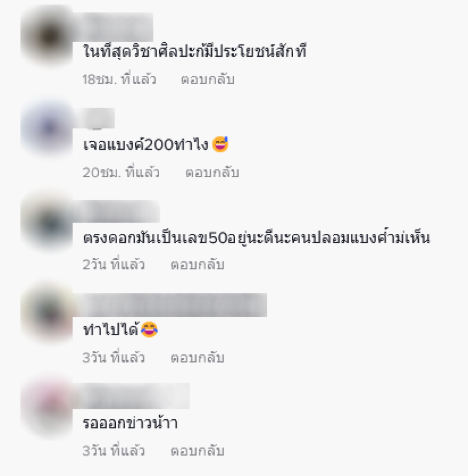Reply to the ในที่สุดวิชาศิลปะ comment
Screen dimensions: 468x476
tap(208, 79)
